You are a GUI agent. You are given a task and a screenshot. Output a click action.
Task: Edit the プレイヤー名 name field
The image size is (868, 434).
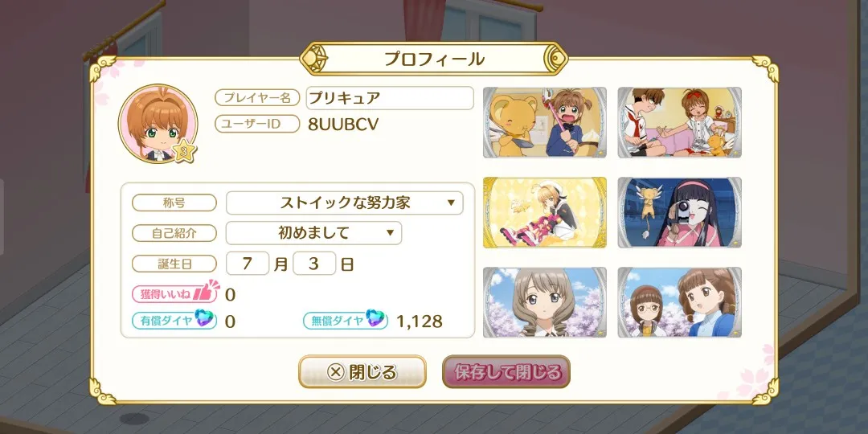click(390, 98)
